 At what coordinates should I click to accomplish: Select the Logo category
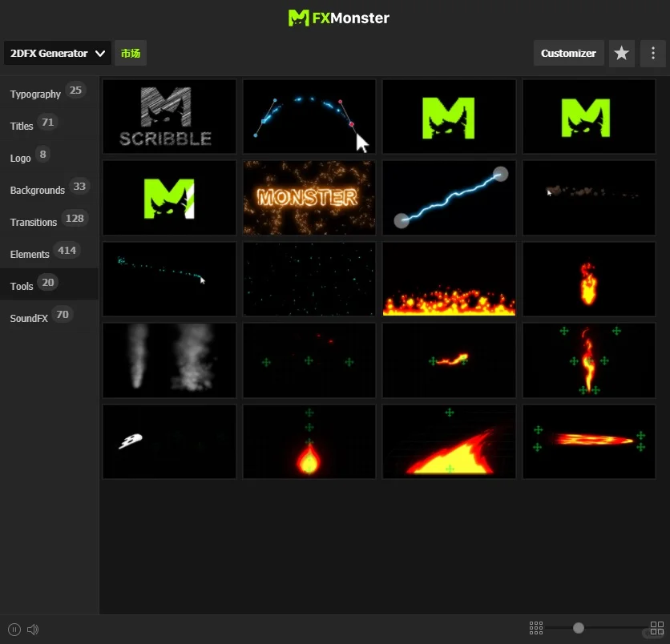tap(49, 156)
